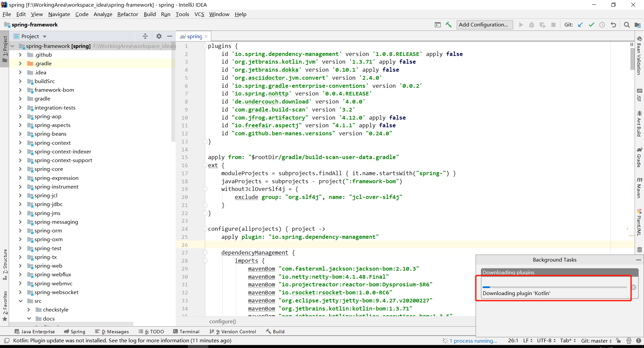Switch to the Terminal tab
644x348 pixels.
186,332
